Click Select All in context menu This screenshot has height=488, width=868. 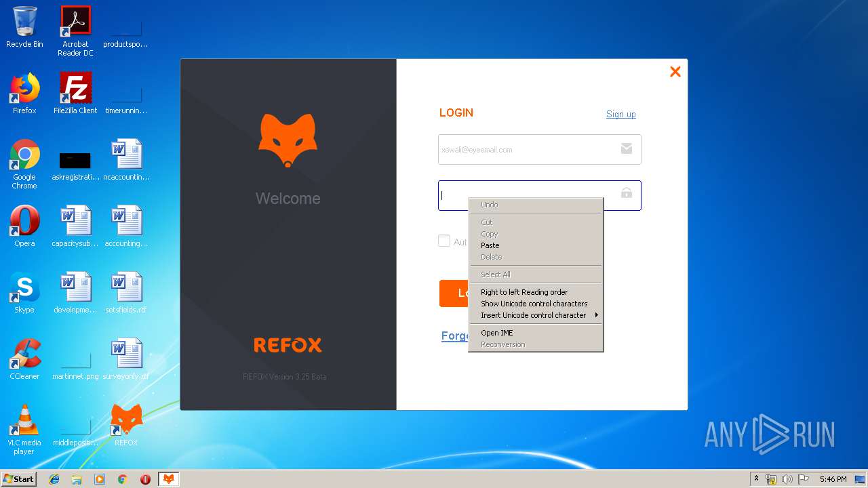pyautogui.click(x=536, y=274)
